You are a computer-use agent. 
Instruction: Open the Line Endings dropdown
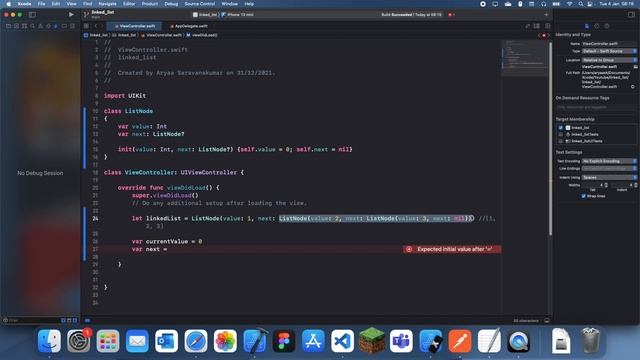(609, 169)
